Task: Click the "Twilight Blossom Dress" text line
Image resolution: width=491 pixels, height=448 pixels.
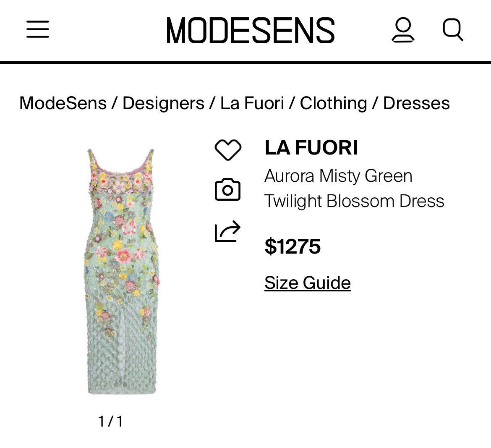Action: tap(354, 201)
